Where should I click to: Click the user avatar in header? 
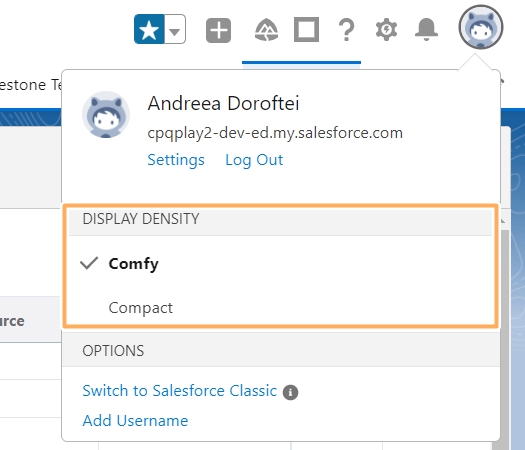click(x=481, y=27)
